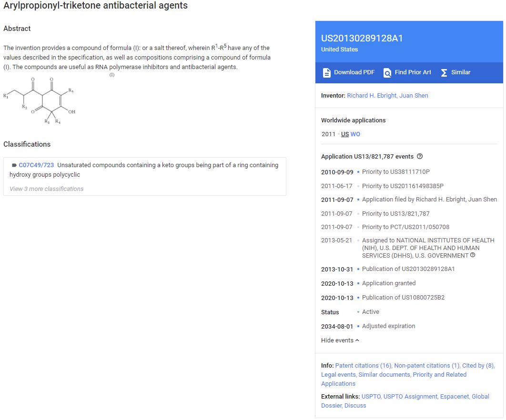
Task: Click the Download PDF document icon
Action: [x=326, y=72]
